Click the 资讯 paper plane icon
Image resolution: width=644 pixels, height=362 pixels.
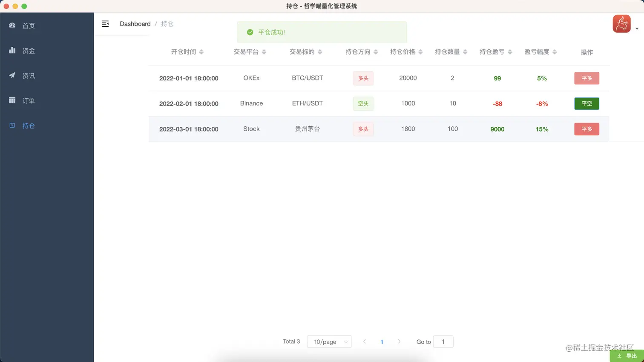12,75
